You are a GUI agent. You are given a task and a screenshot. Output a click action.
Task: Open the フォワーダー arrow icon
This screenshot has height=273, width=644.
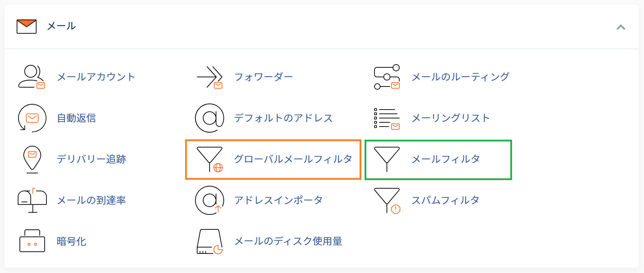click(210, 77)
